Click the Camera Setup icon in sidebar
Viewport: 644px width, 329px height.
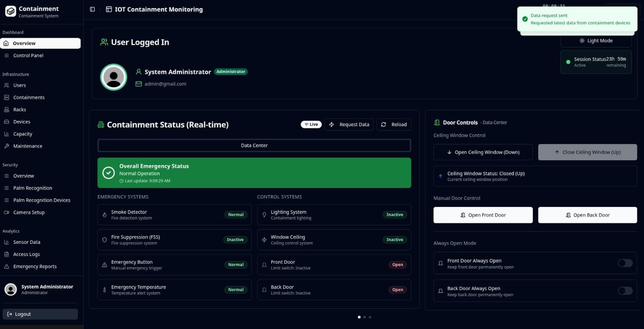pos(7,212)
